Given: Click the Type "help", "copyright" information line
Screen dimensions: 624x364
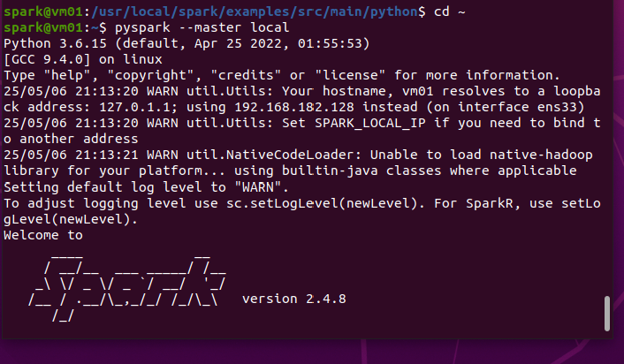Looking at the screenshot, I should [282, 76].
